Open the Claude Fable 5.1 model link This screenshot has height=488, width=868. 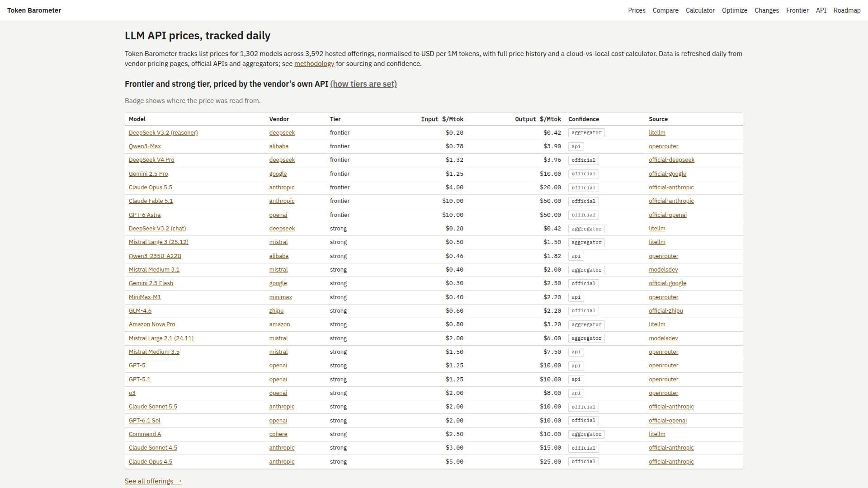151,201
